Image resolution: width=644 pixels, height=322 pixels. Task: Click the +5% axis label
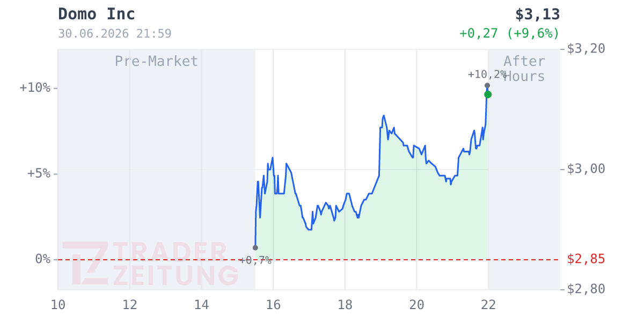pyautogui.click(x=39, y=173)
